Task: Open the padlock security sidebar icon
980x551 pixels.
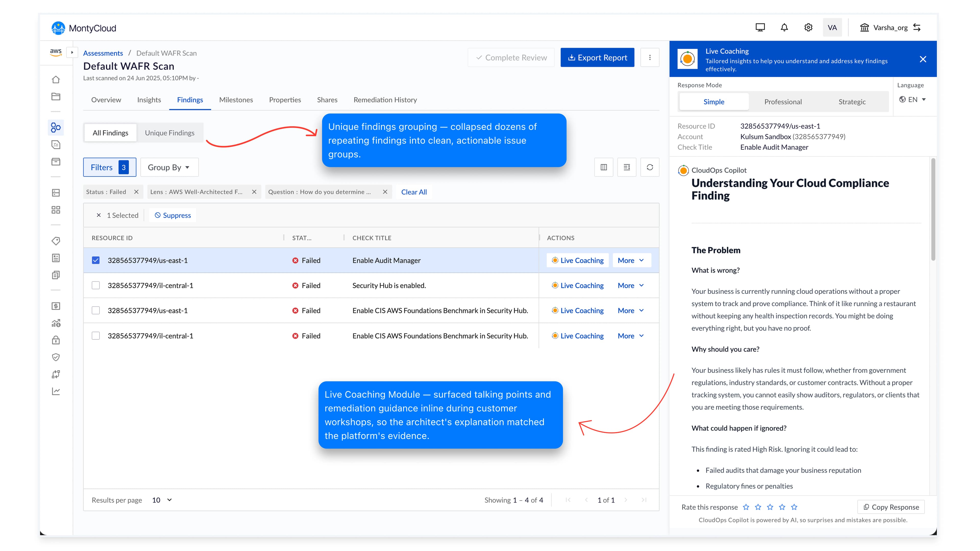Action: [56, 340]
